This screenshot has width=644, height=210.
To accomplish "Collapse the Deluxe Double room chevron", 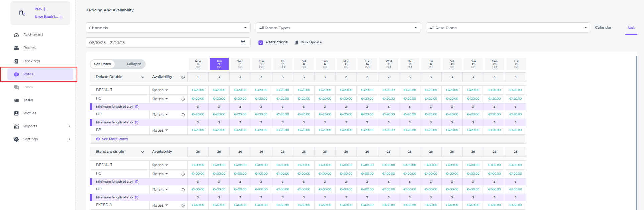I will [x=143, y=77].
